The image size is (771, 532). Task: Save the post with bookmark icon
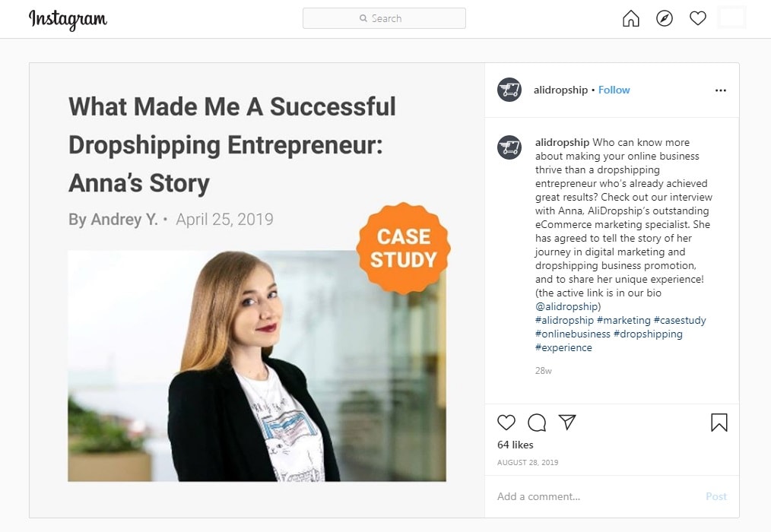(719, 423)
